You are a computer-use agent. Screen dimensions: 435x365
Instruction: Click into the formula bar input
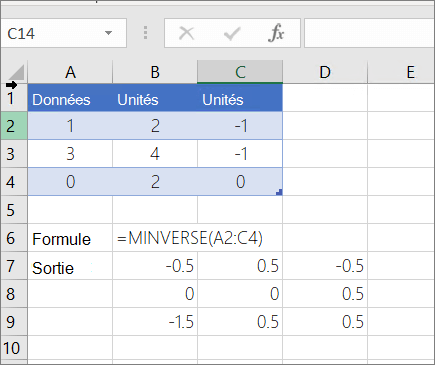point(369,33)
